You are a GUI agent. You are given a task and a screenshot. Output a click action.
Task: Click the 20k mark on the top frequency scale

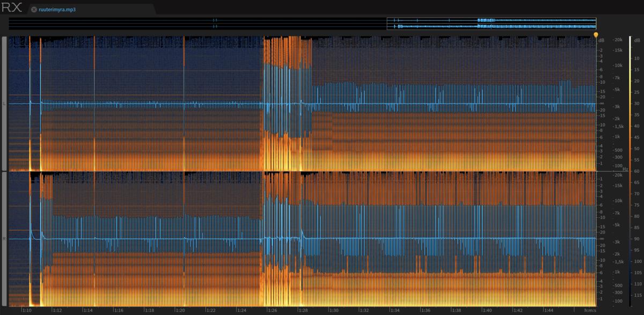point(618,40)
